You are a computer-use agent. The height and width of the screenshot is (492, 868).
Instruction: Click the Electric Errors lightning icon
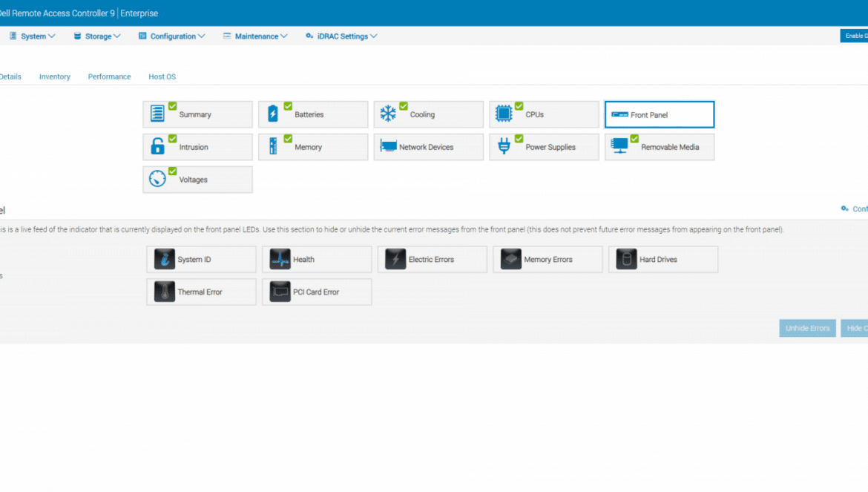point(396,259)
